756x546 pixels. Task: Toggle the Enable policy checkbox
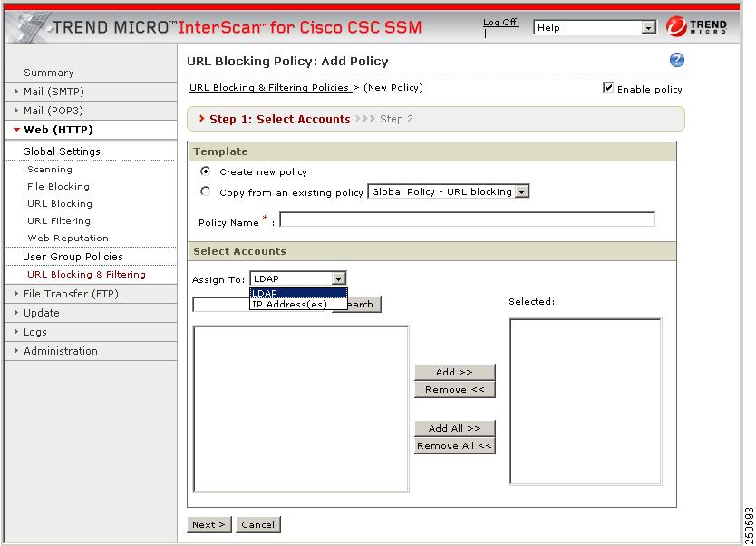pyautogui.click(x=608, y=87)
